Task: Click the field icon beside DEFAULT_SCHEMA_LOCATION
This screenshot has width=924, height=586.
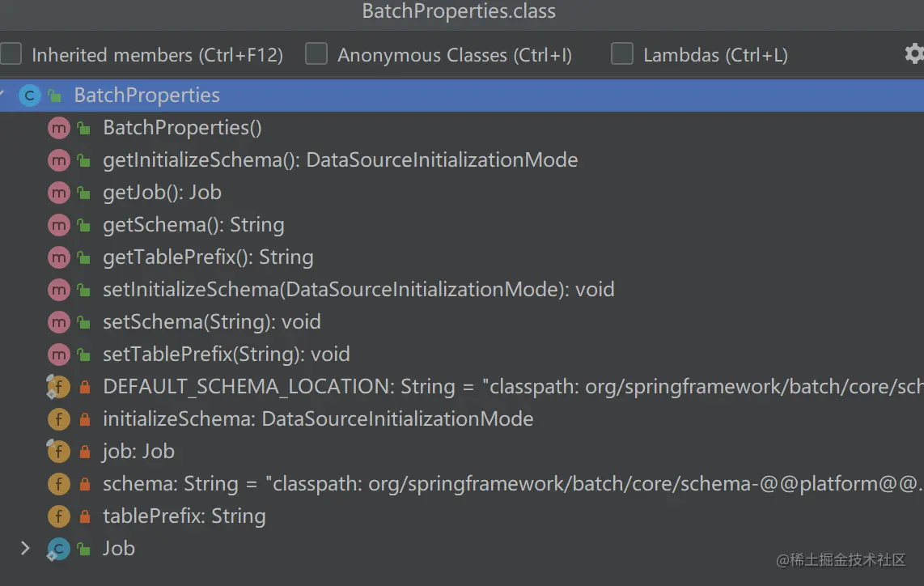Action: click(x=58, y=387)
